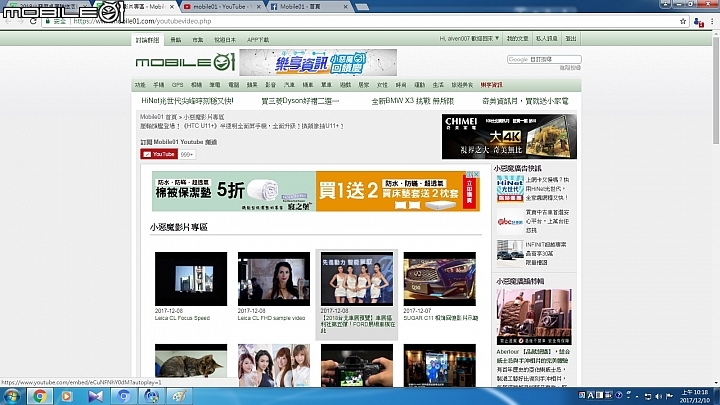Viewport: 720px width, 405px height.
Task: Open the 'SUGAR C11' video thumbnail
Action: [439, 279]
